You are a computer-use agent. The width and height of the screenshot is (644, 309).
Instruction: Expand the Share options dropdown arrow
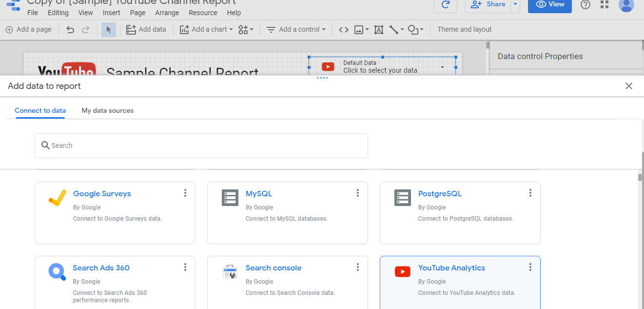[515, 5]
